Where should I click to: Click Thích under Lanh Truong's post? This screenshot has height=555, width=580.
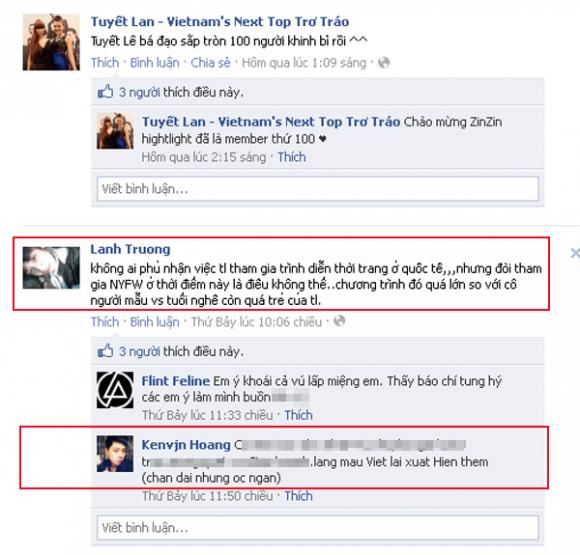tap(105, 322)
